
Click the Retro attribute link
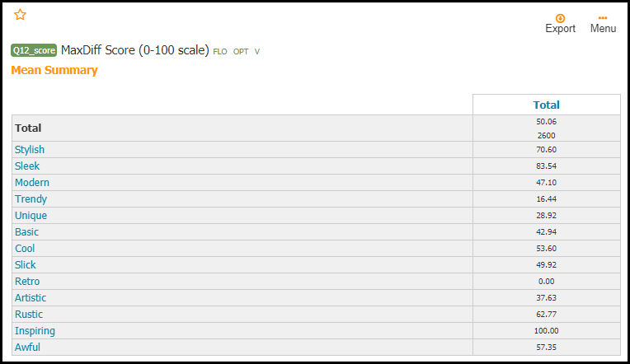tap(27, 282)
